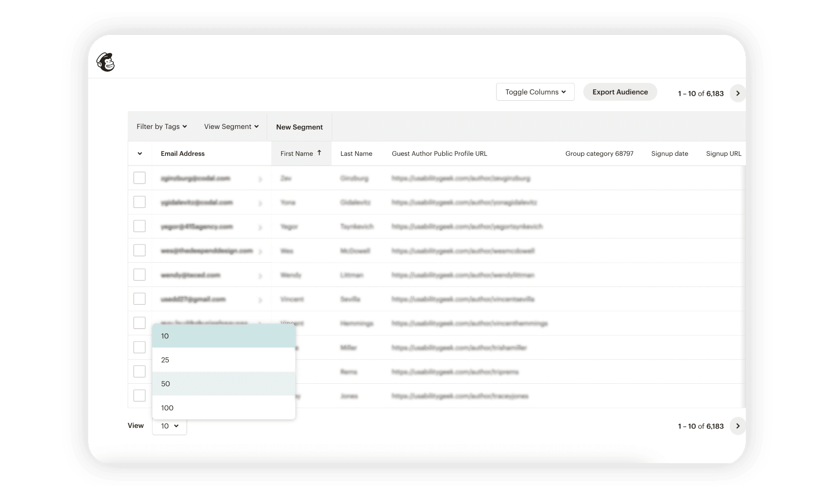Expand the Filter by Tags dropdown
This screenshot has height=504, width=834.
tap(162, 126)
